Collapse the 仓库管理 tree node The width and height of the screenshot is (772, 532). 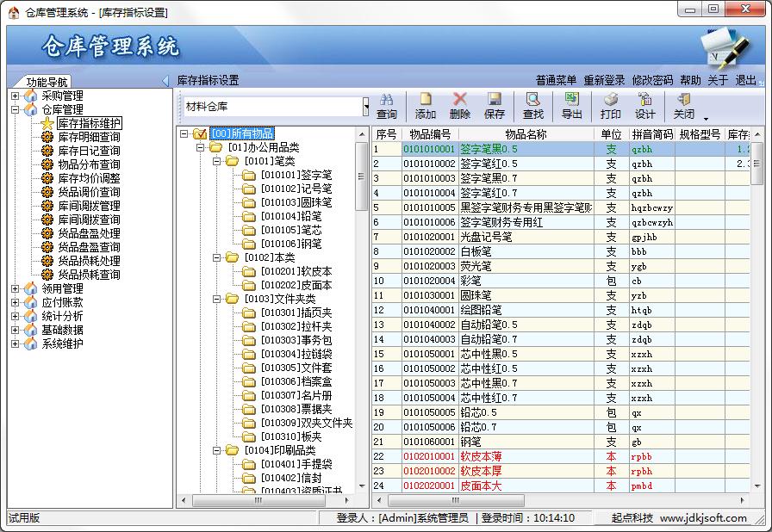16,109
